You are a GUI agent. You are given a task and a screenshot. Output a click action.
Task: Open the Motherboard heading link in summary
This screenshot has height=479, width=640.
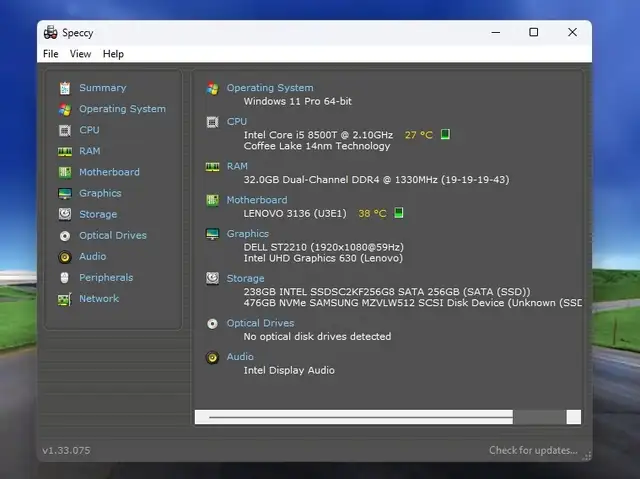[x=257, y=200]
